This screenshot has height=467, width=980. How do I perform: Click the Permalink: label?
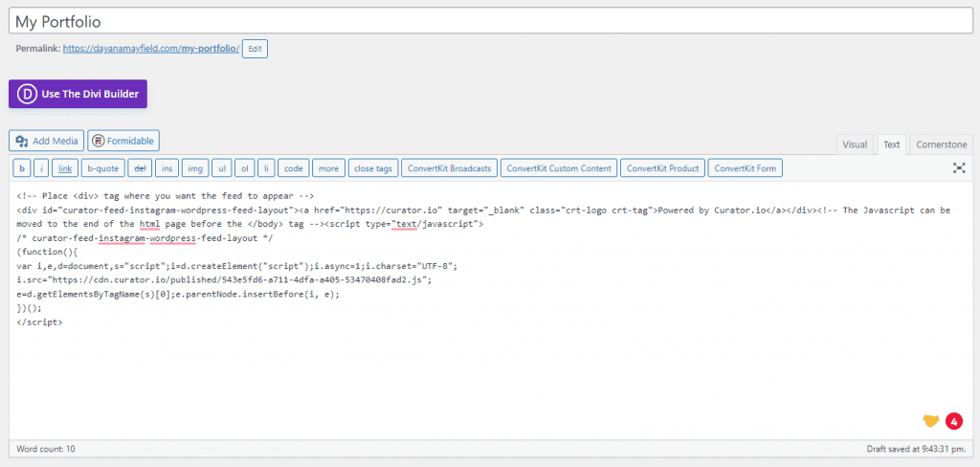(38, 48)
